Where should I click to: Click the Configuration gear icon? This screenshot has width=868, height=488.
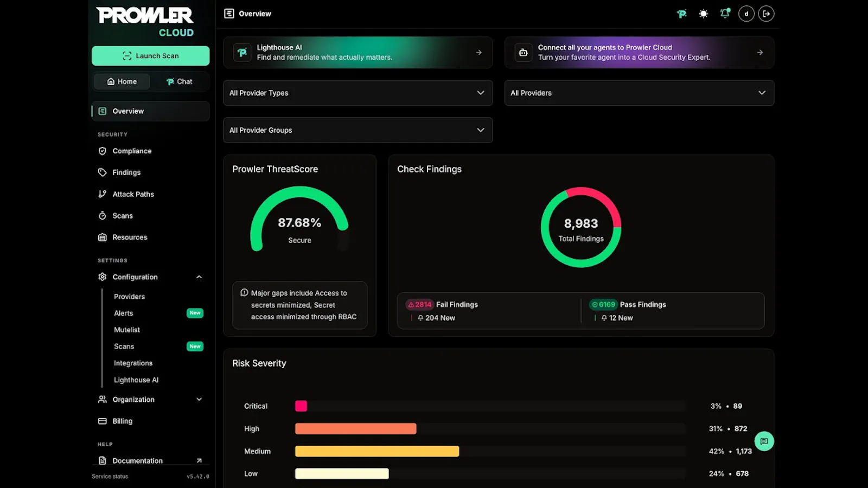tap(102, 277)
